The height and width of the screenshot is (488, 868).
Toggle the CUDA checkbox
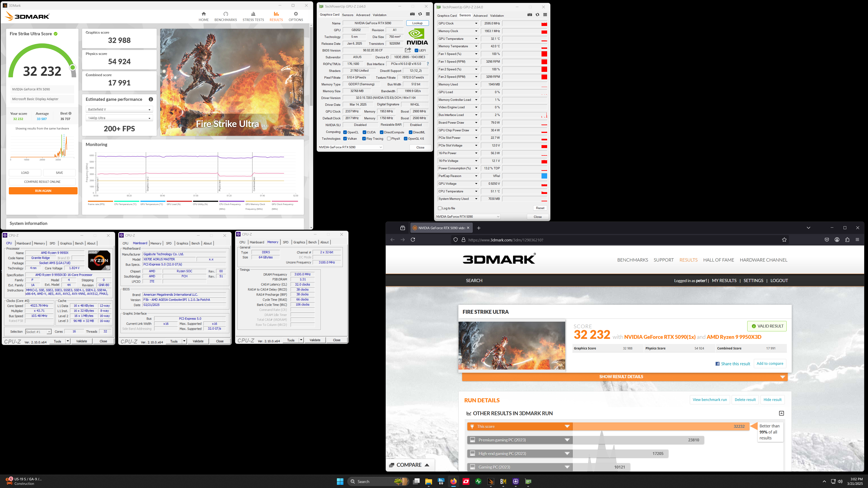coord(364,132)
